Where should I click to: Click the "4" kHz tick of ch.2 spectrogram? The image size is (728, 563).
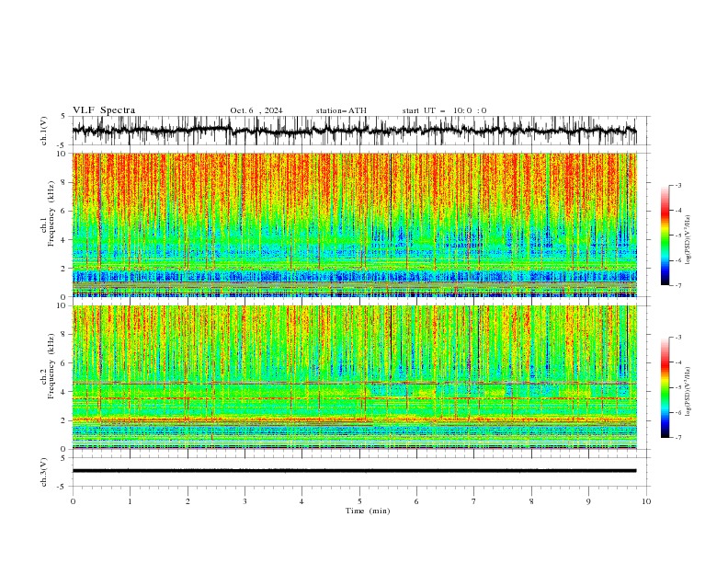(64, 392)
